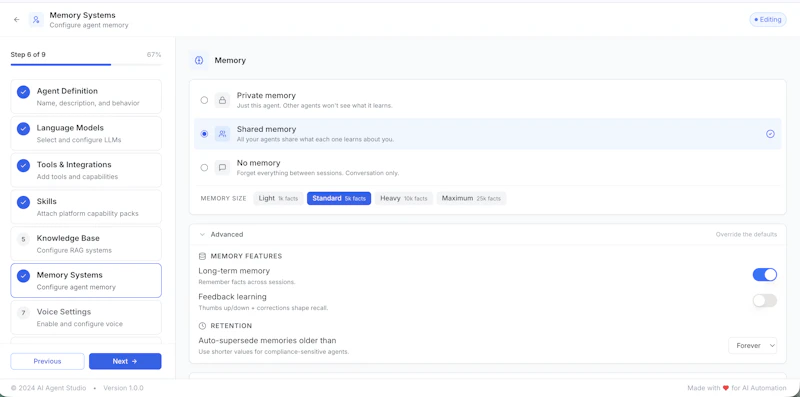This screenshot has width=800, height=397.
Task: Click the "Remember facts across sessions." description
Action: click(247, 282)
